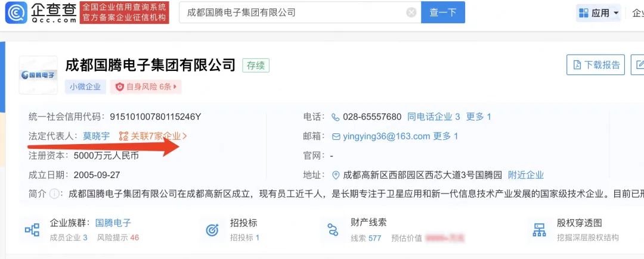Viewport: 644px width, 259px height.
Task: Click the 国腾电子 company logo thumbnail
Action: (x=38, y=75)
